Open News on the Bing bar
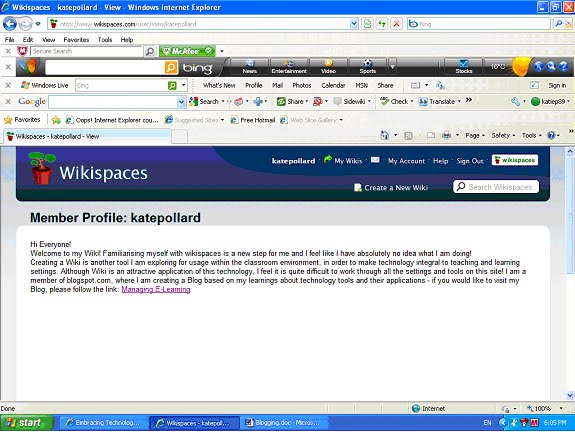This screenshot has height=432, width=575. [x=249, y=67]
